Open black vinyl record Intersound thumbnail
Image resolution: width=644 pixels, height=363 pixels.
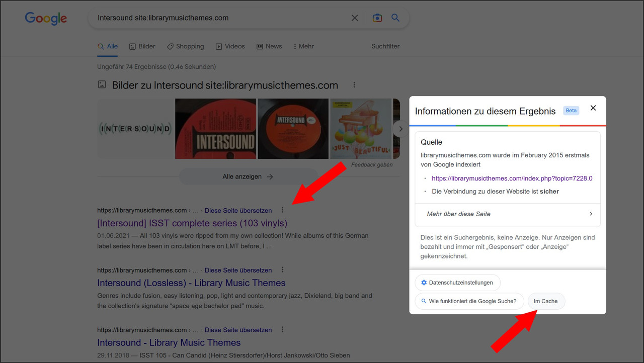click(293, 129)
